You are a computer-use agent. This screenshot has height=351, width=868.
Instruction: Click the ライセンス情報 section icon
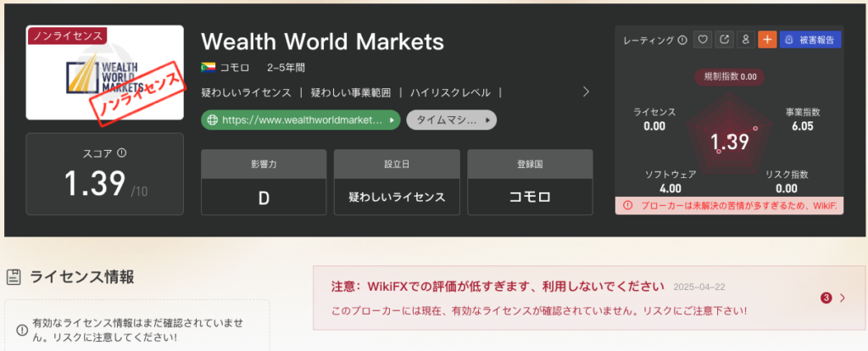point(14,276)
